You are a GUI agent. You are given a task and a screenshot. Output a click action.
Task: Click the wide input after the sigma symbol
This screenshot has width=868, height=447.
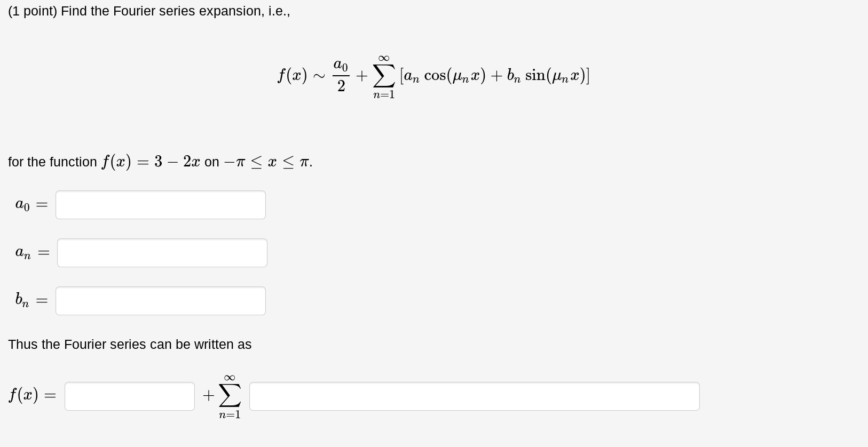[x=474, y=396]
